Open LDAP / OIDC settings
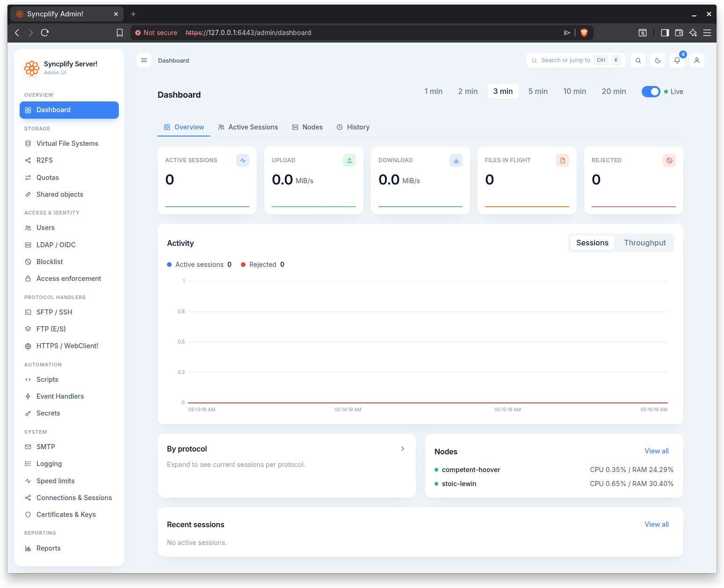Viewport: 724px width, 588px height. coord(69,245)
